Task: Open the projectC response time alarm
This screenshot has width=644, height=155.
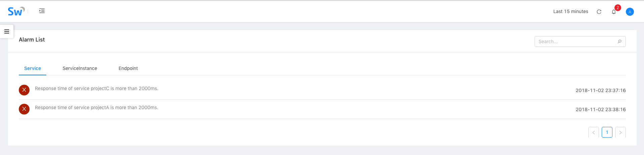Action: click(x=97, y=89)
